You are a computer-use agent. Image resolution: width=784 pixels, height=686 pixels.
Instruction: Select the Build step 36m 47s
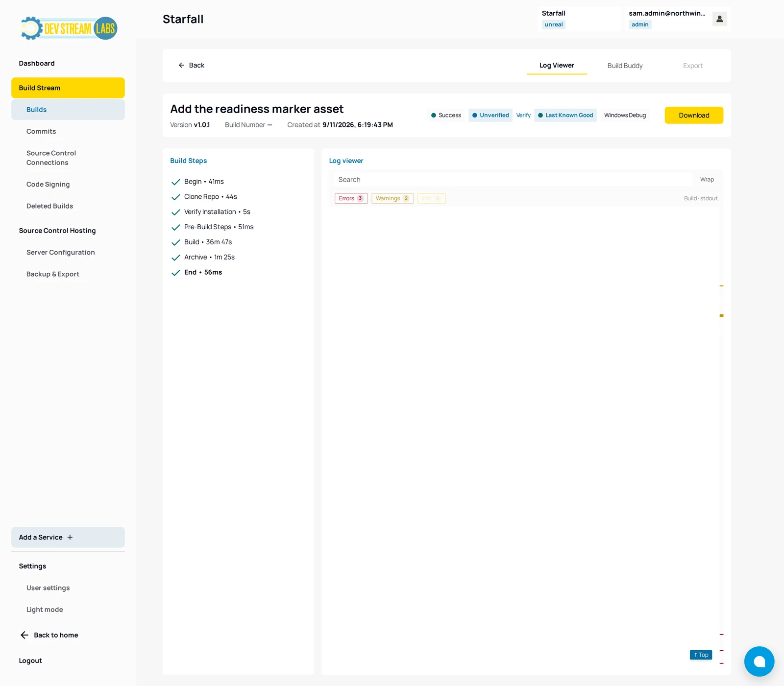point(208,242)
